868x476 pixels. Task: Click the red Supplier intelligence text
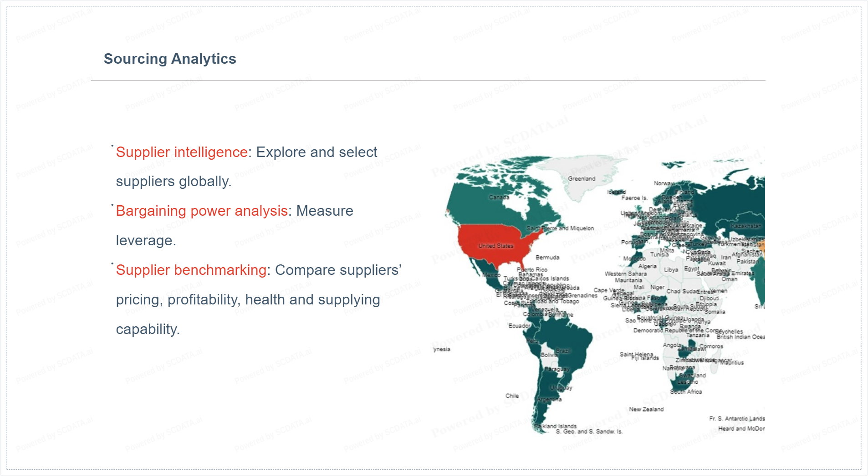tap(182, 152)
